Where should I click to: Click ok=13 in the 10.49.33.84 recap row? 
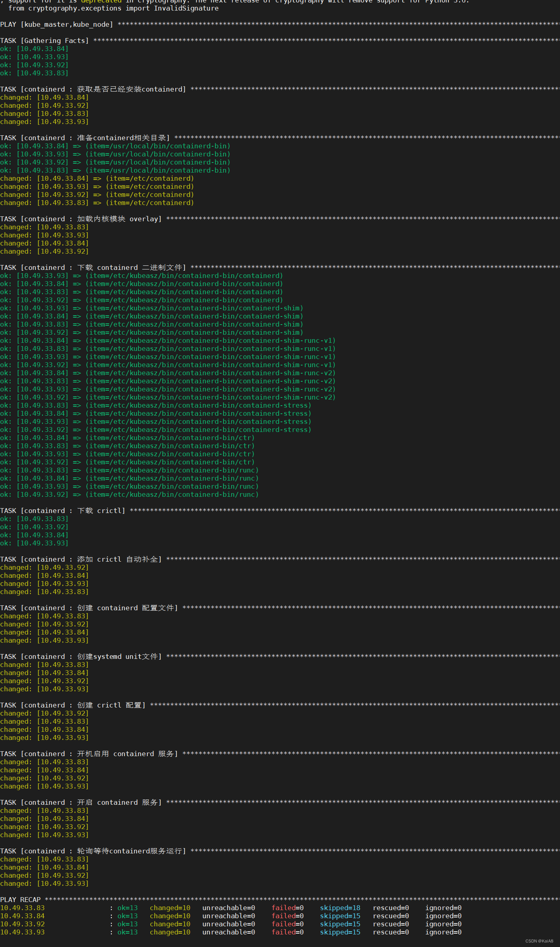click(x=128, y=916)
